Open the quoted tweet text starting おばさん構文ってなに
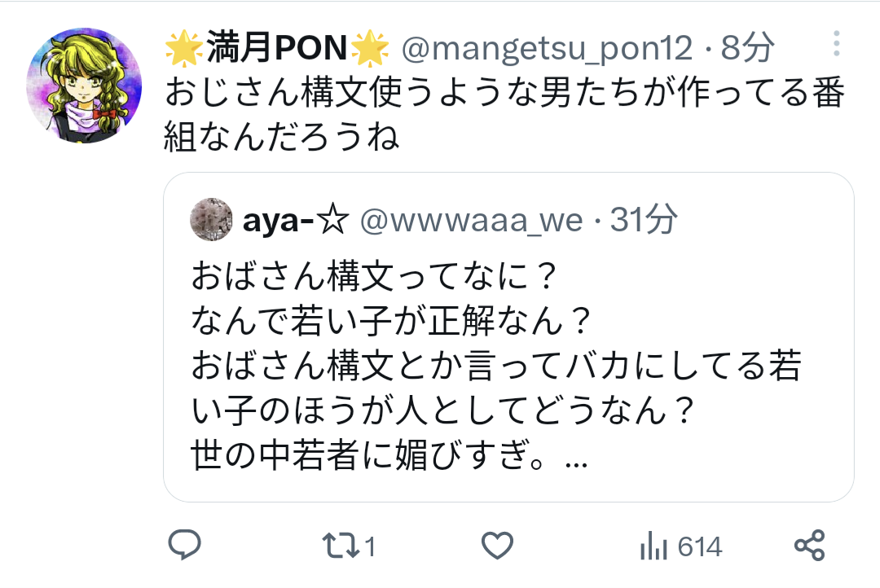Screen dimensions: 880x588 pyautogui.click(x=496, y=365)
